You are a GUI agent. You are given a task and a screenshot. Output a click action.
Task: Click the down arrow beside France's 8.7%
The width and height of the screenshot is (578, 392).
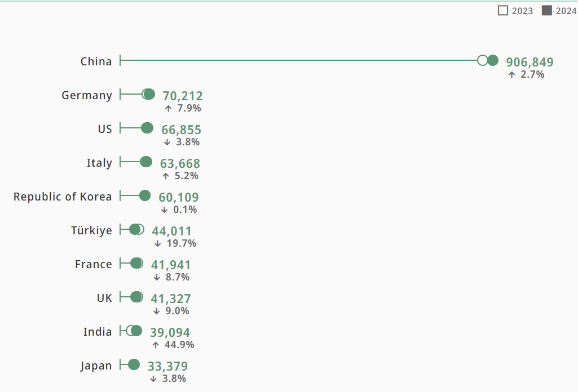click(157, 277)
